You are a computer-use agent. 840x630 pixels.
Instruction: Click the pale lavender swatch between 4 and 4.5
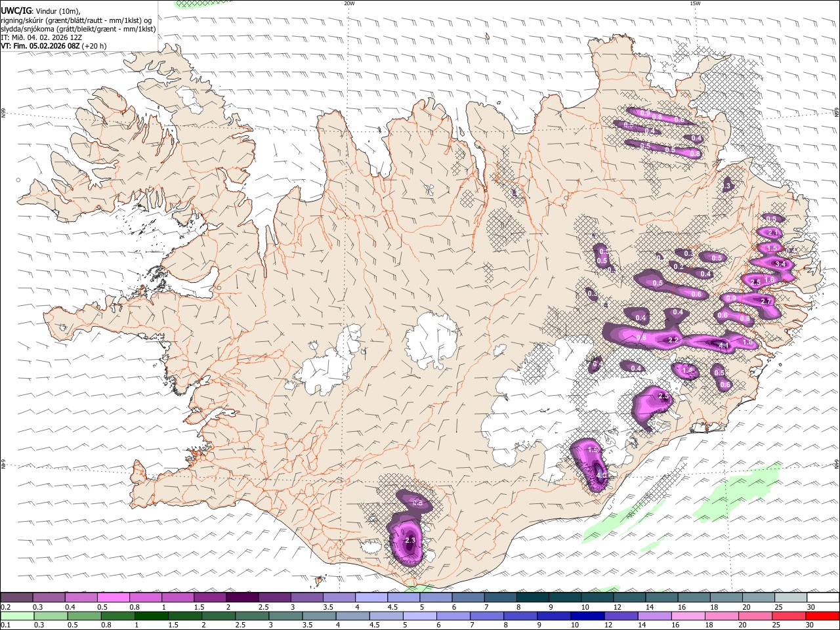pos(371,598)
